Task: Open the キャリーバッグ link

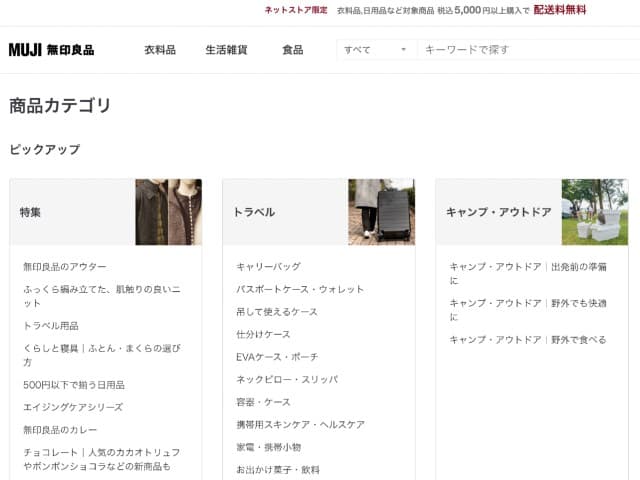Action: (x=269, y=267)
